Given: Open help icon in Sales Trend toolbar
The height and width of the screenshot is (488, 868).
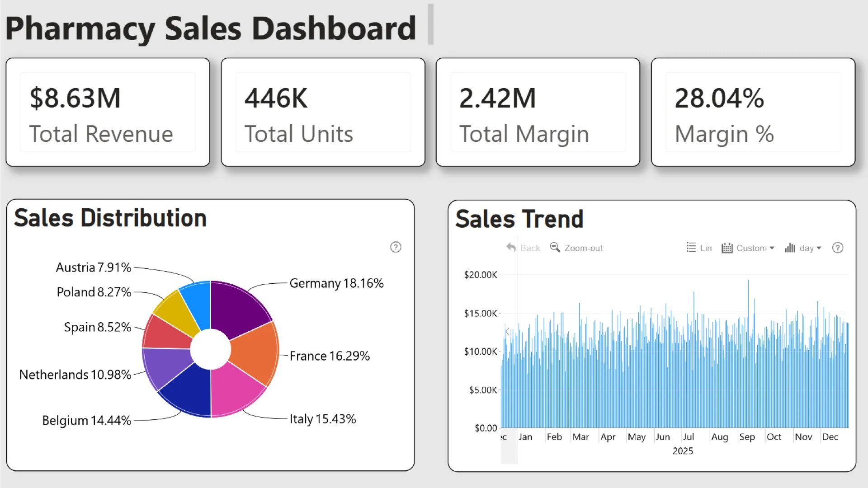Looking at the screenshot, I should click(x=837, y=248).
